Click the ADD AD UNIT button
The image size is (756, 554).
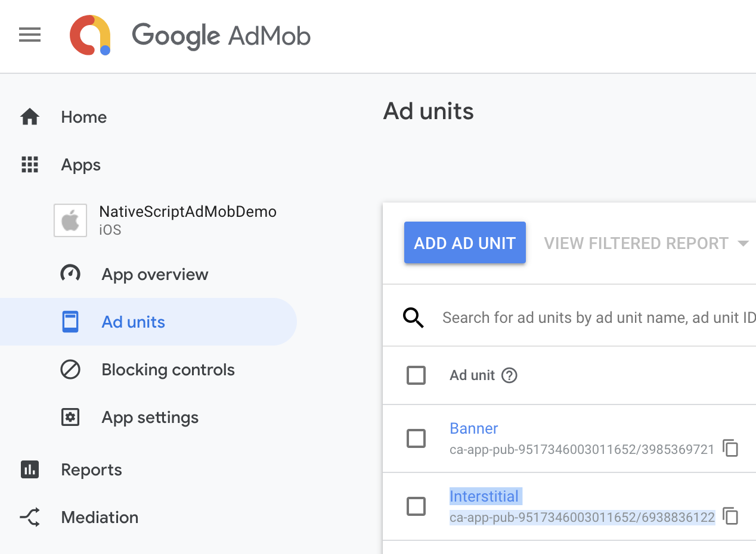(x=465, y=242)
